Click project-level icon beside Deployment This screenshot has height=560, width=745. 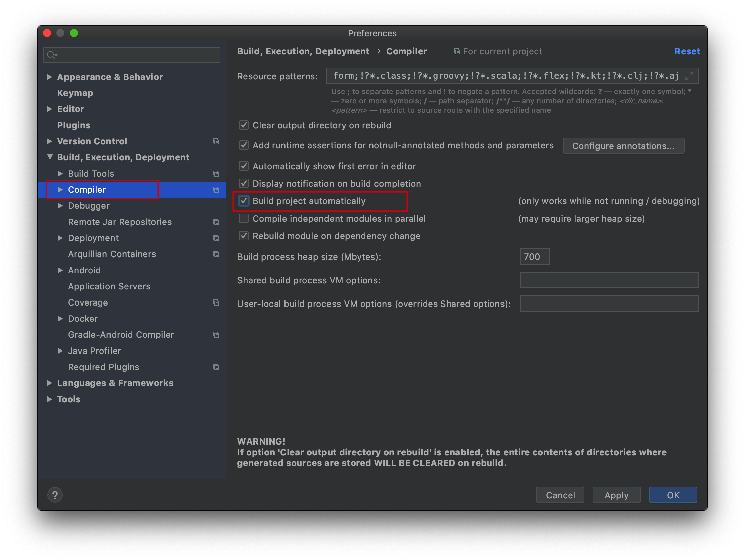(x=216, y=238)
